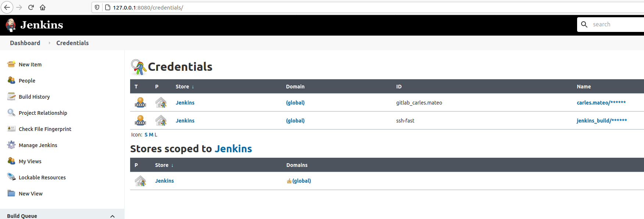Click the credential type icon for gitlab_carles.mateo
This screenshot has height=219, width=644.
(x=140, y=102)
